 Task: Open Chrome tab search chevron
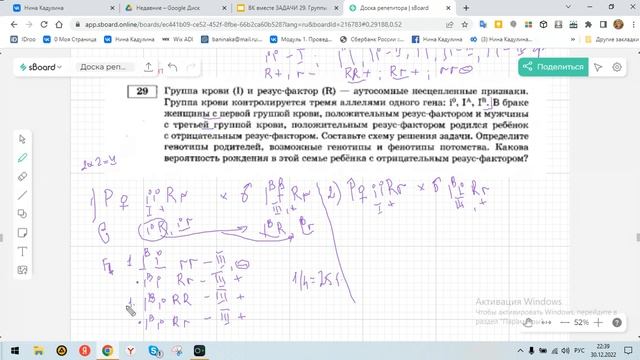coord(568,7)
